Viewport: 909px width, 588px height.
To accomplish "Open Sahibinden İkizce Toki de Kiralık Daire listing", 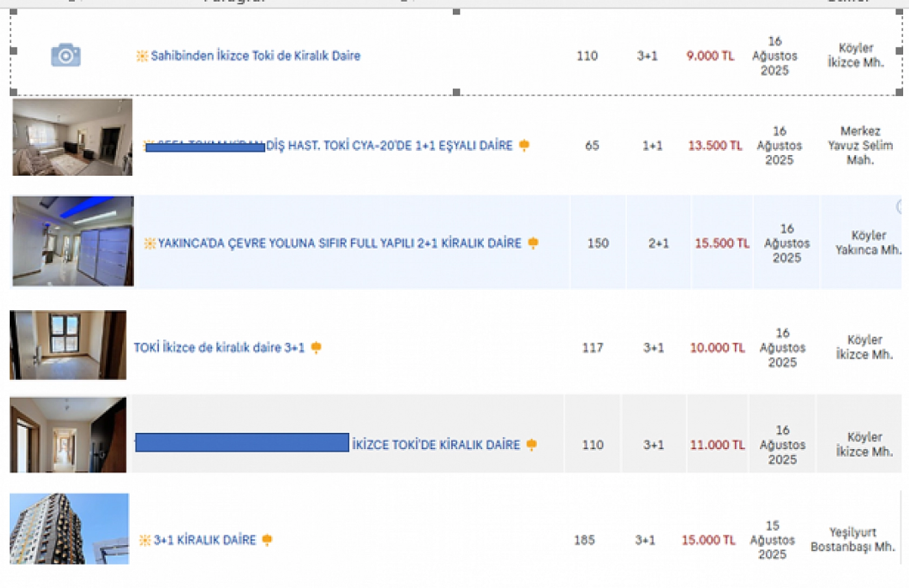I will [x=256, y=56].
